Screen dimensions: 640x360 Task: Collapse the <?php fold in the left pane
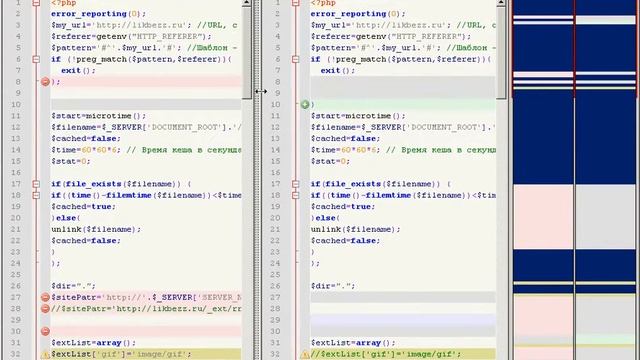pos(36,3)
